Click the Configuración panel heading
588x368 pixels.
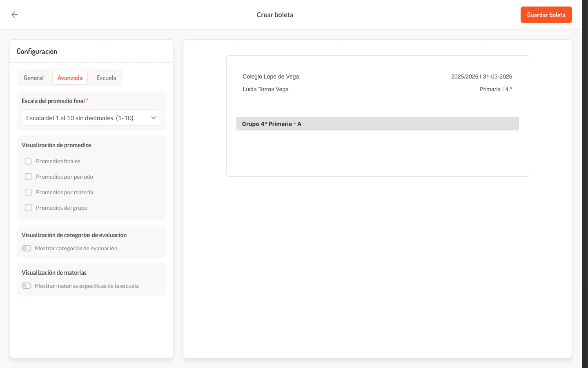[x=37, y=52]
